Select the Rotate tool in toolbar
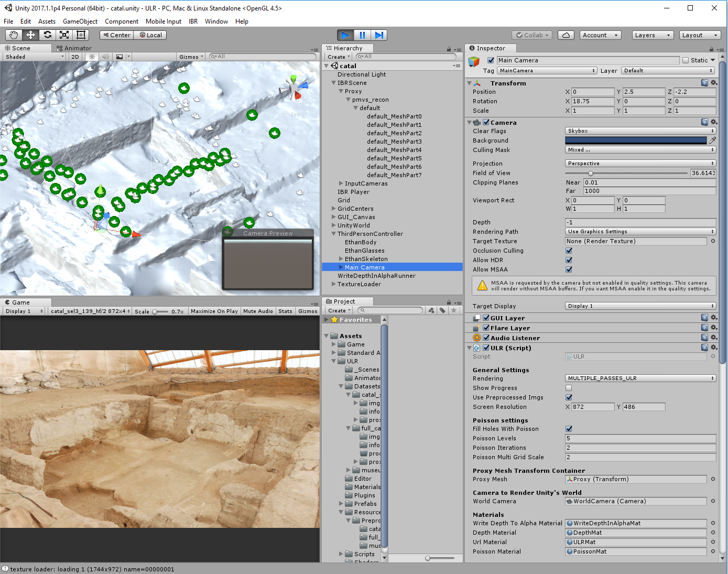728x574 pixels. point(47,35)
